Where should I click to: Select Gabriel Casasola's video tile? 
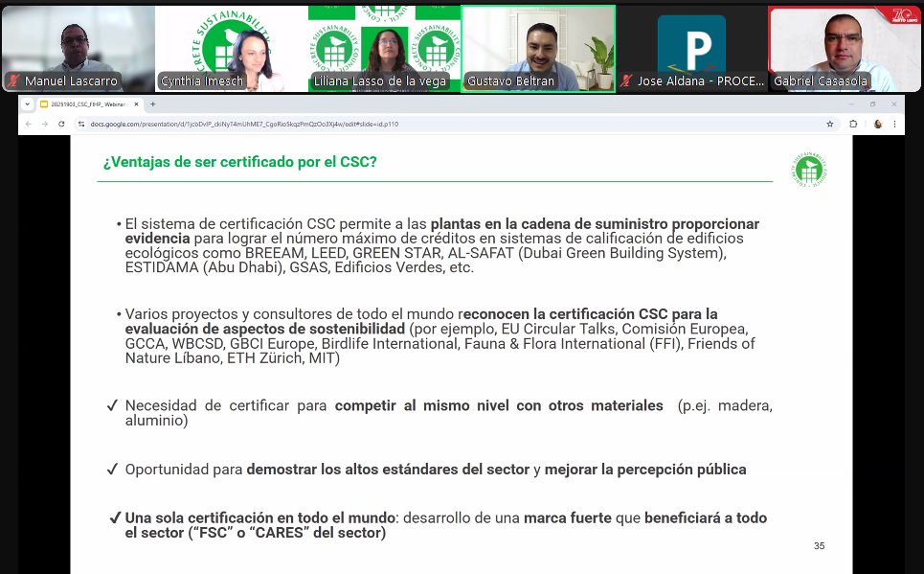[845, 48]
